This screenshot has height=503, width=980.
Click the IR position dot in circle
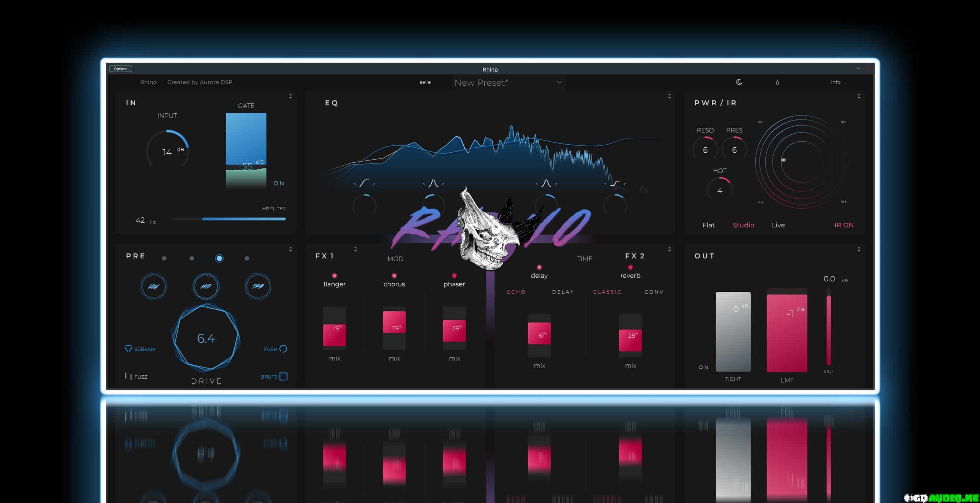[x=783, y=160]
